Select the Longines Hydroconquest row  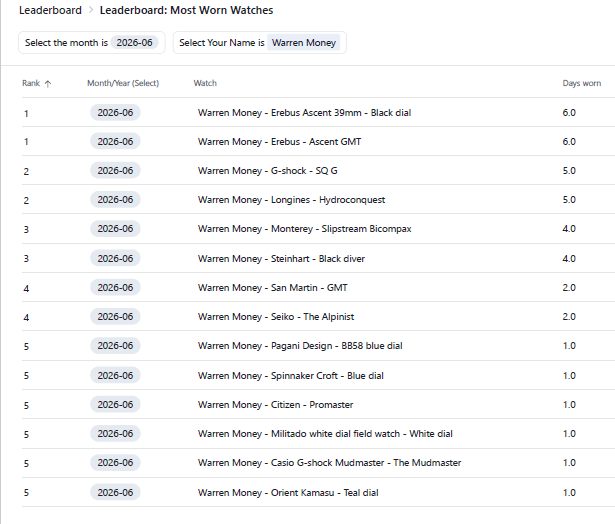coord(318,200)
